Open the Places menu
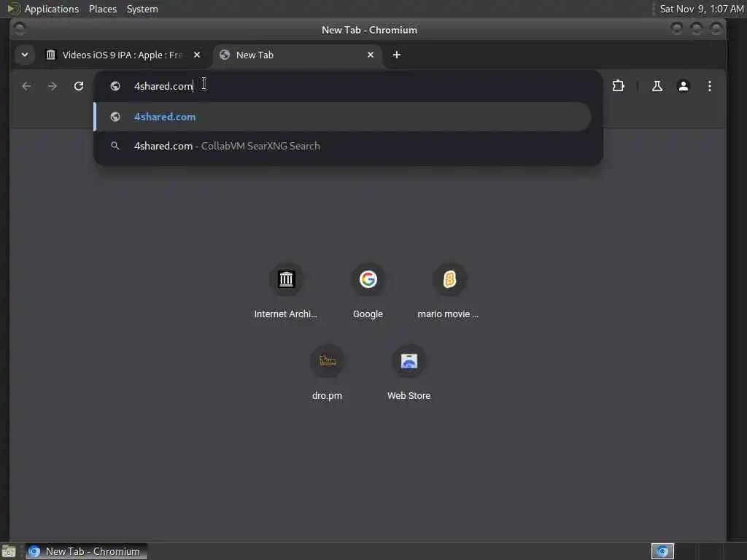This screenshot has width=747, height=560. tap(103, 9)
